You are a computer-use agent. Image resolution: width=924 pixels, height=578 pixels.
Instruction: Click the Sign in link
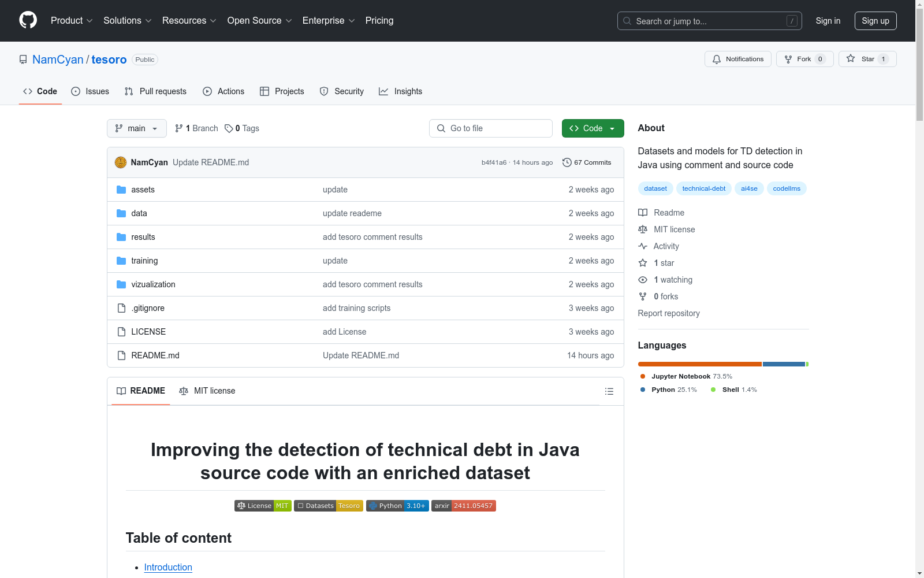click(x=828, y=21)
